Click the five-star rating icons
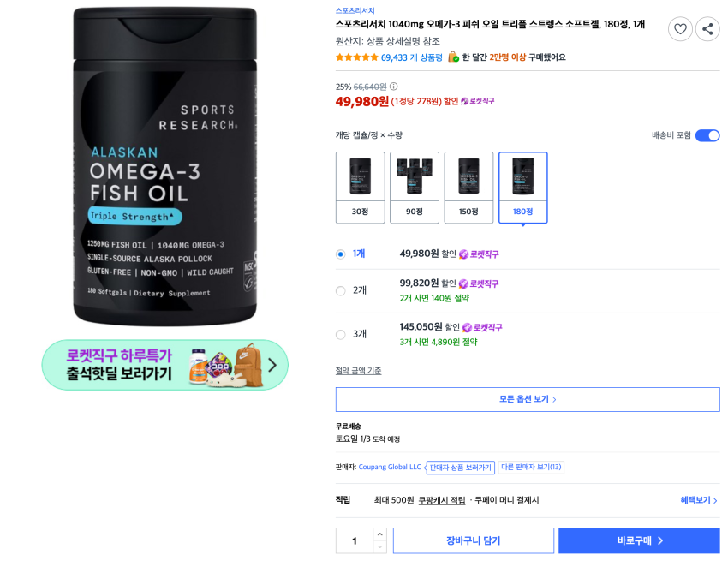The width and height of the screenshot is (728, 561). point(356,57)
